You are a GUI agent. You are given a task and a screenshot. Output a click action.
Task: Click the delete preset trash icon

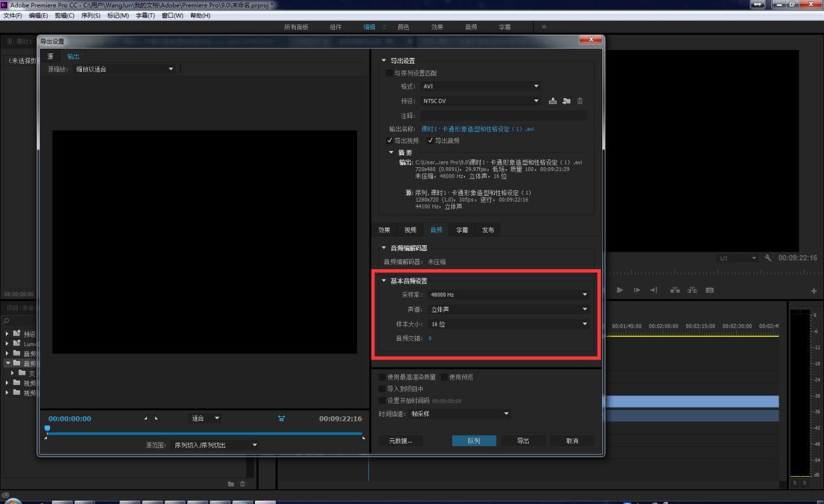coord(580,101)
